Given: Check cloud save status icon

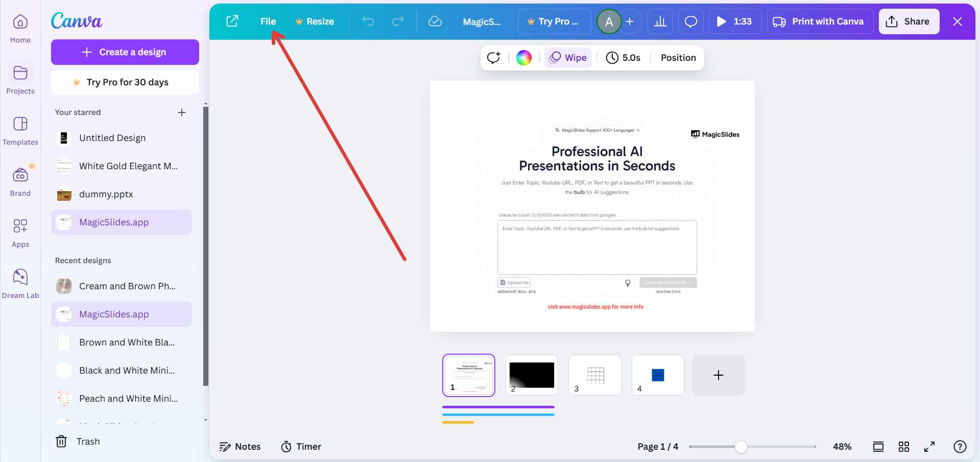Looking at the screenshot, I should (x=435, y=21).
